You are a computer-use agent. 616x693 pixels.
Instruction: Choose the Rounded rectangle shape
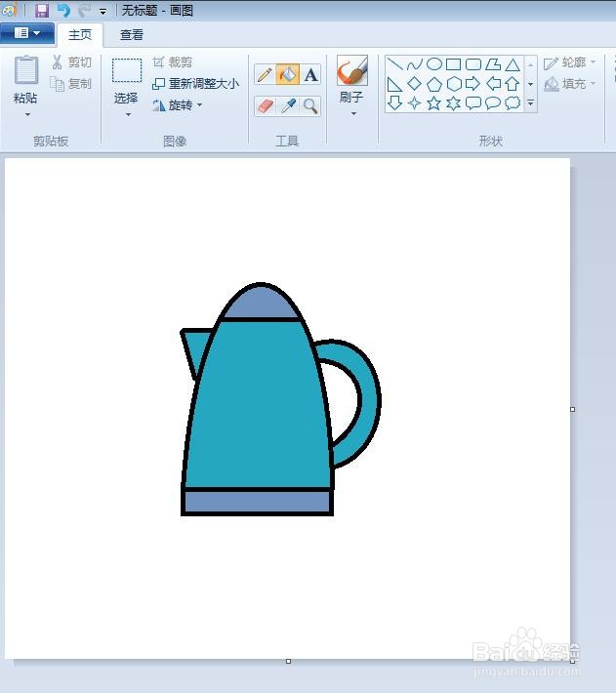pyautogui.click(x=473, y=64)
